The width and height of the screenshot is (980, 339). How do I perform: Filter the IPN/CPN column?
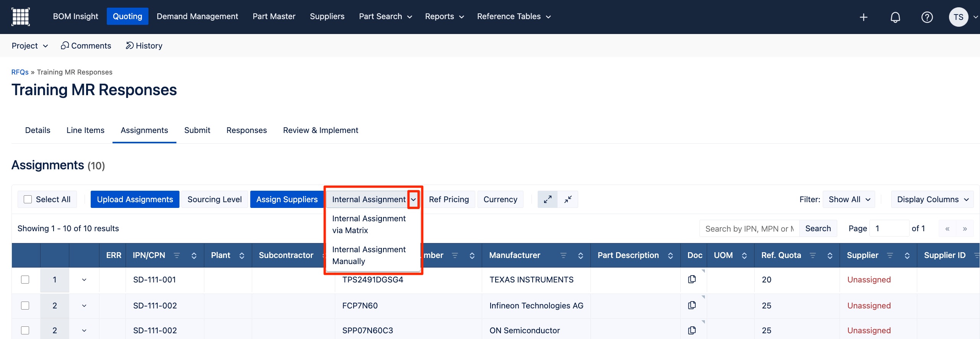point(177,255)
